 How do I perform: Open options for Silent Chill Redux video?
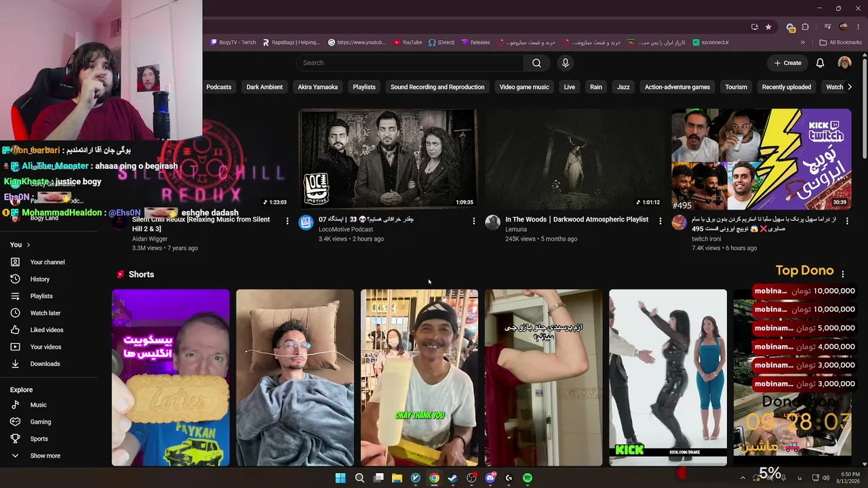[x=288, y=221]
